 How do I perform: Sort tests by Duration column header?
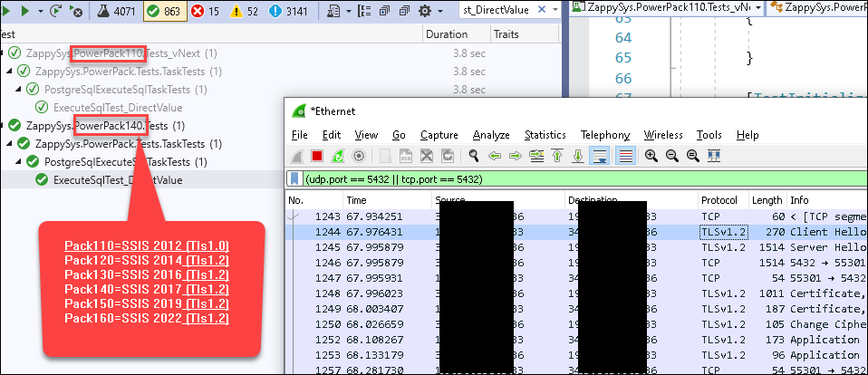point(456,34)
